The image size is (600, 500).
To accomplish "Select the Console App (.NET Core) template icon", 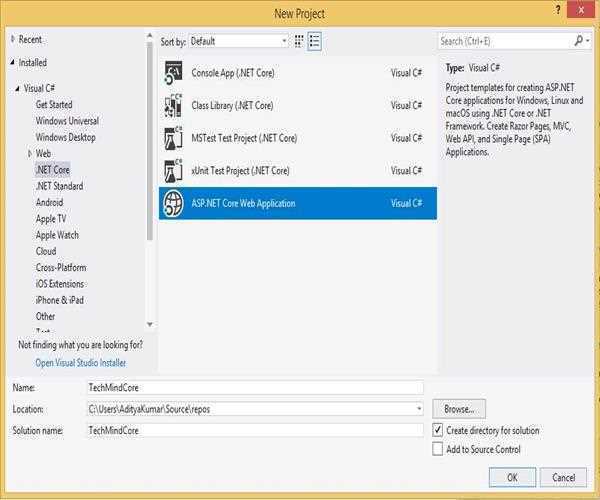I will pyautogui.click(x=173, y=73).
